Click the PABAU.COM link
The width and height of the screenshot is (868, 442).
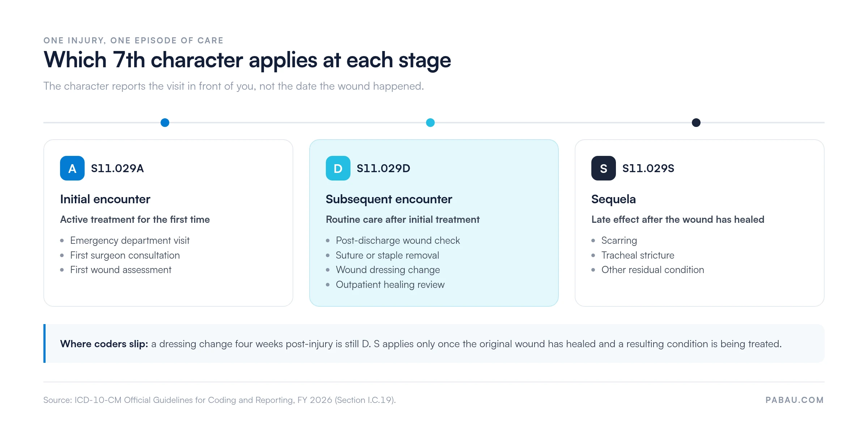(795, 400)
